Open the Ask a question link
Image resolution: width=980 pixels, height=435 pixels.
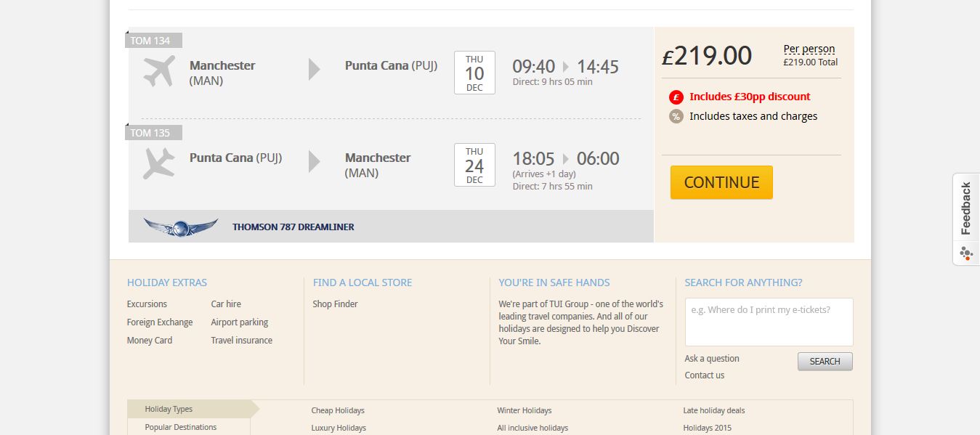pyautogui.click(x=712, y=359)
